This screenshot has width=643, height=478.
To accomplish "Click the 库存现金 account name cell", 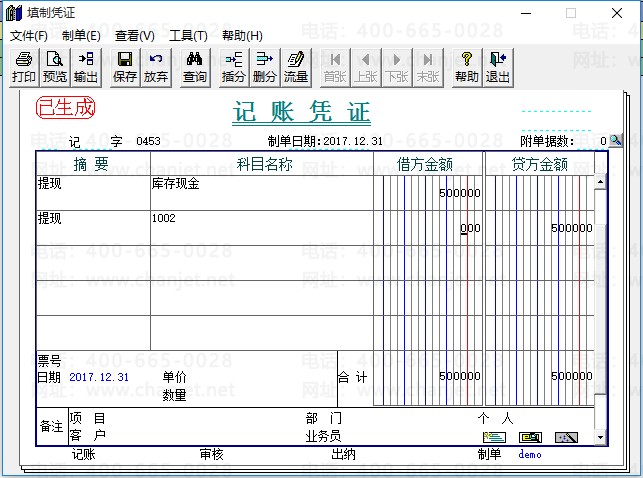I will click(x=262, y=193).
